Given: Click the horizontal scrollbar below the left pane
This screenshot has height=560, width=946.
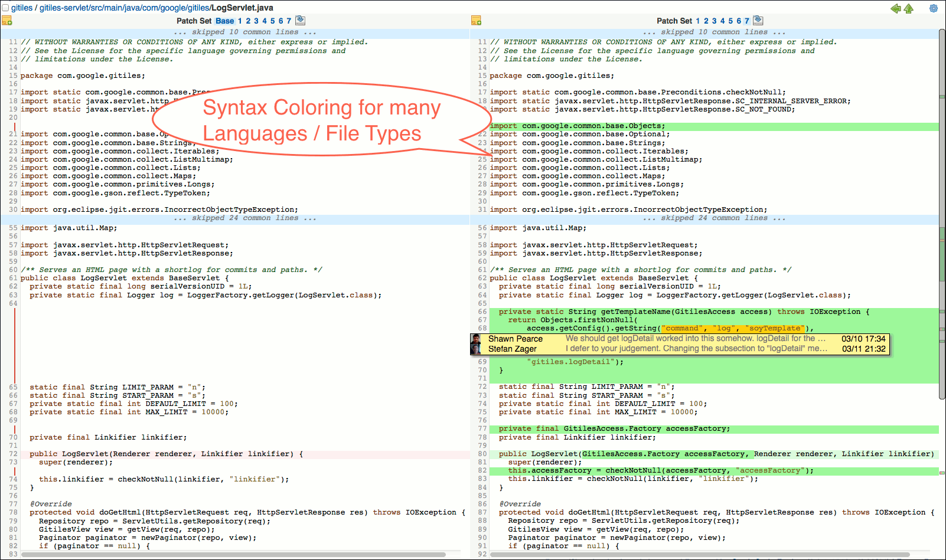Looking at the screenshot, I should coord(236,555).
